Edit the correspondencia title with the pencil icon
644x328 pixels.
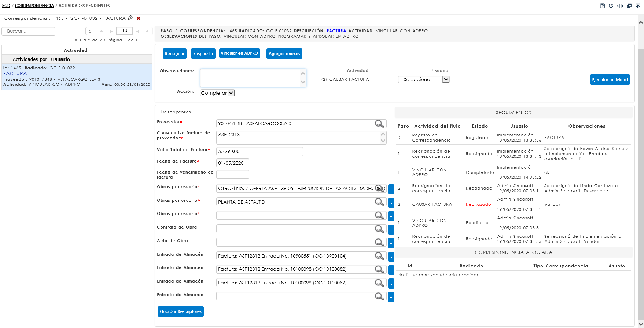130,18
